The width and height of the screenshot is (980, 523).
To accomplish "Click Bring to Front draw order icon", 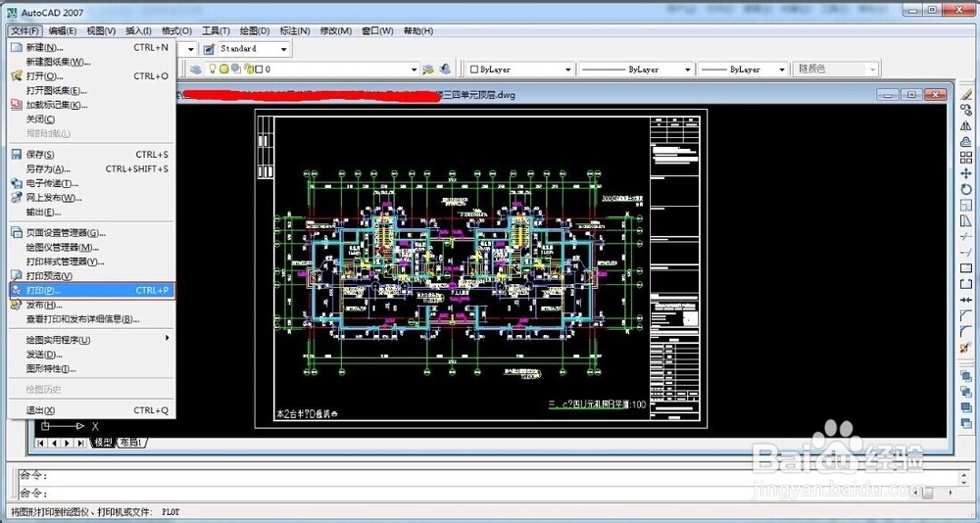I will point(966,375).
